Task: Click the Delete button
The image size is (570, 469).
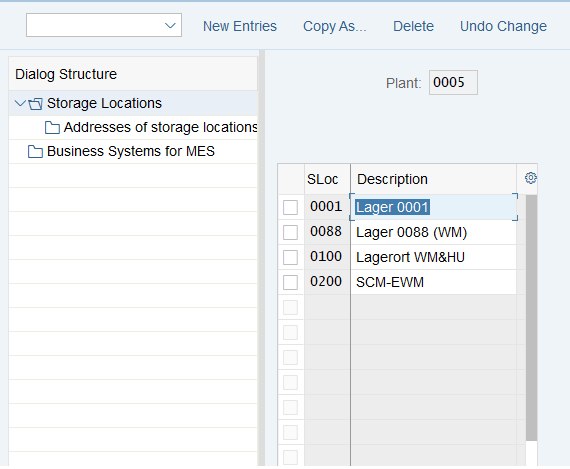Action: pos(413,26)
